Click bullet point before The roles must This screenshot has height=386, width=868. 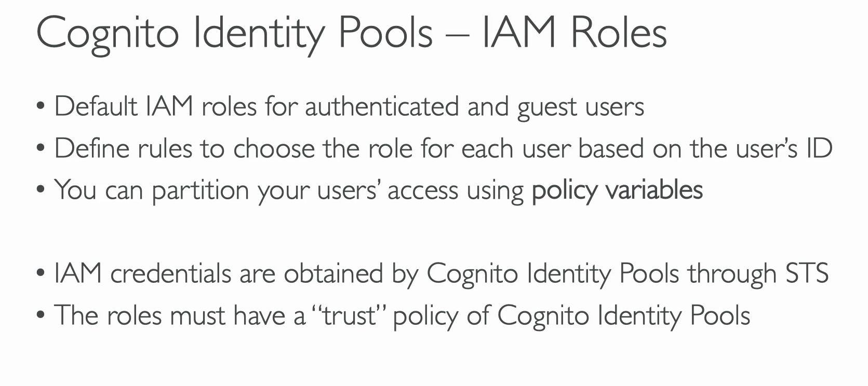(41, 316)
